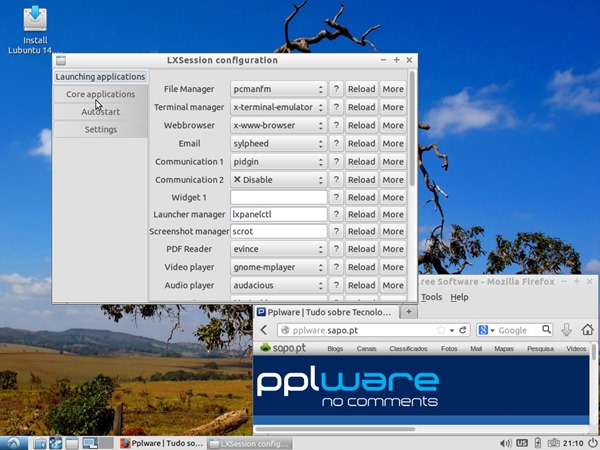Open the Blogs link on sapo bar

[335, 349]
